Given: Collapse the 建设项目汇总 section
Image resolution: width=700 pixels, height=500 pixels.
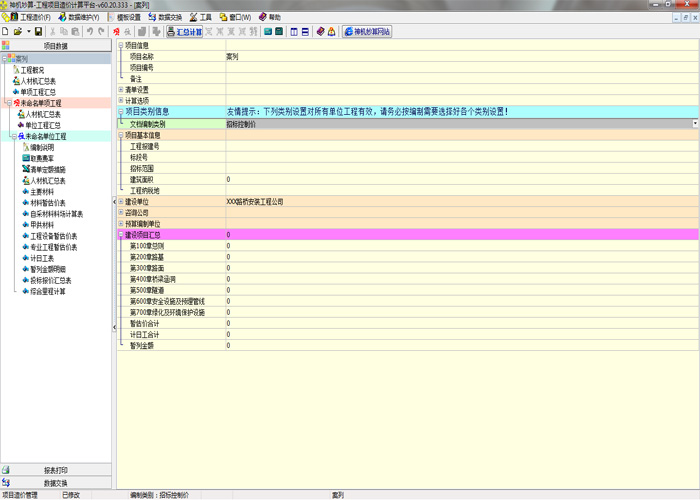Looking at the screenshot, I should coord(121,234).
